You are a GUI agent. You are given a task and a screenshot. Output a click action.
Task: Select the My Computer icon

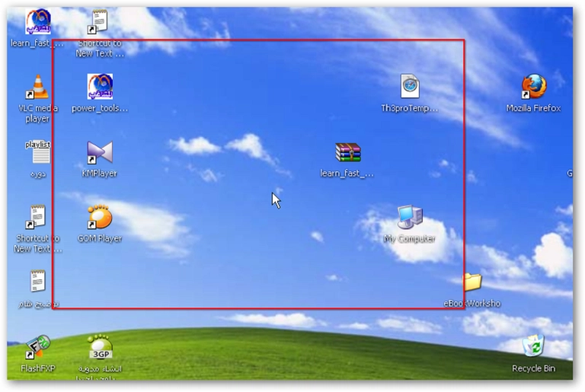(x=410, y=217)
